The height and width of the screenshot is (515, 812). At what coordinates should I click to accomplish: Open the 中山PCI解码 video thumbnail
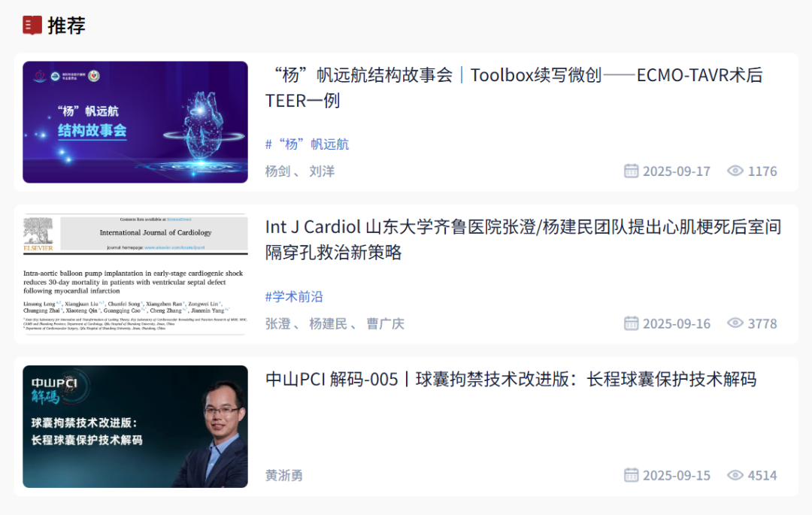coord(135,426)
